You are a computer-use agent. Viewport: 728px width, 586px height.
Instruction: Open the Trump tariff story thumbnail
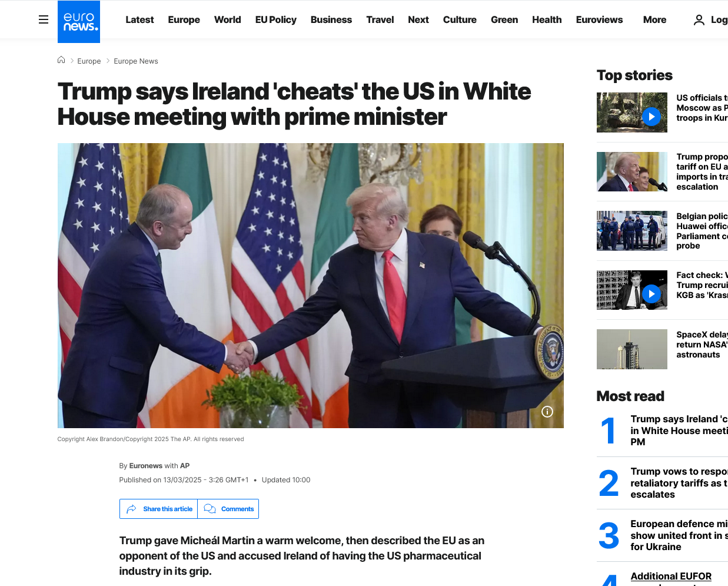pyautogui.click(x=632, y=172)
